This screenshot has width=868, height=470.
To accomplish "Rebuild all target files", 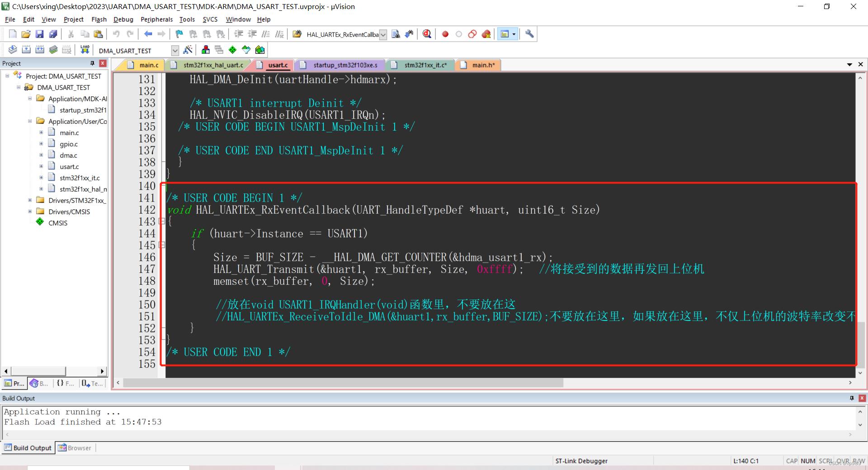I will pos(40,50).
